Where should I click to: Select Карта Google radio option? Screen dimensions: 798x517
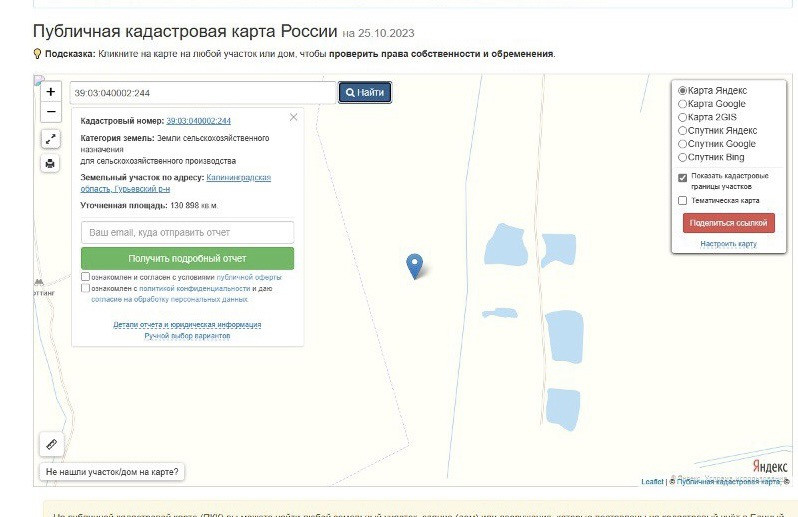pos(682,104)
